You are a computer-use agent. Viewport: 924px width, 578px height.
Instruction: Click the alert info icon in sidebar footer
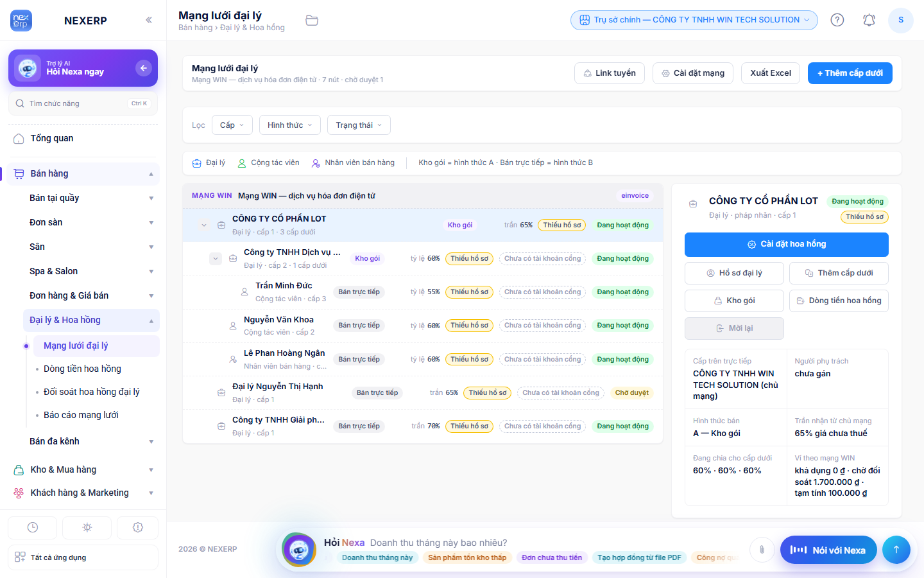138,527
